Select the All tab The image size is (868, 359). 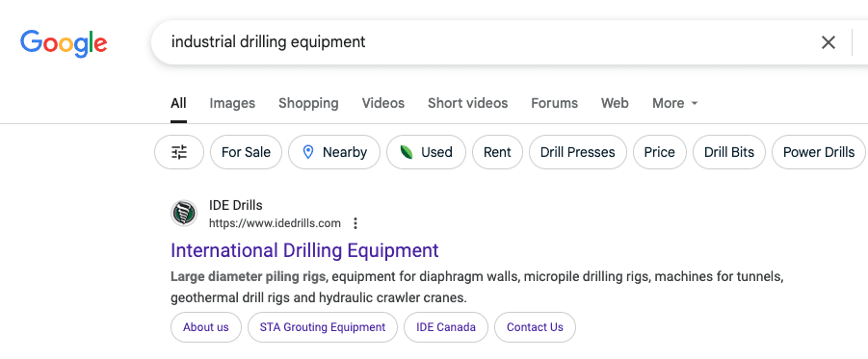(x=178, y=103)
